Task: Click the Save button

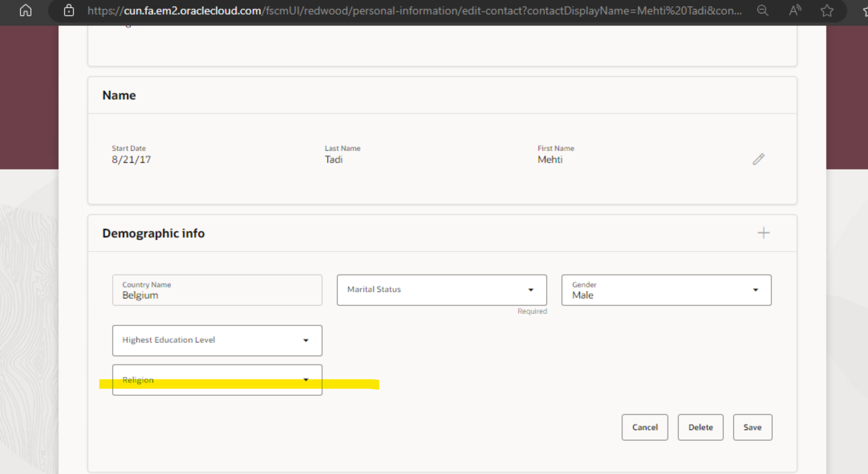Action: click(x=752, y=427)
